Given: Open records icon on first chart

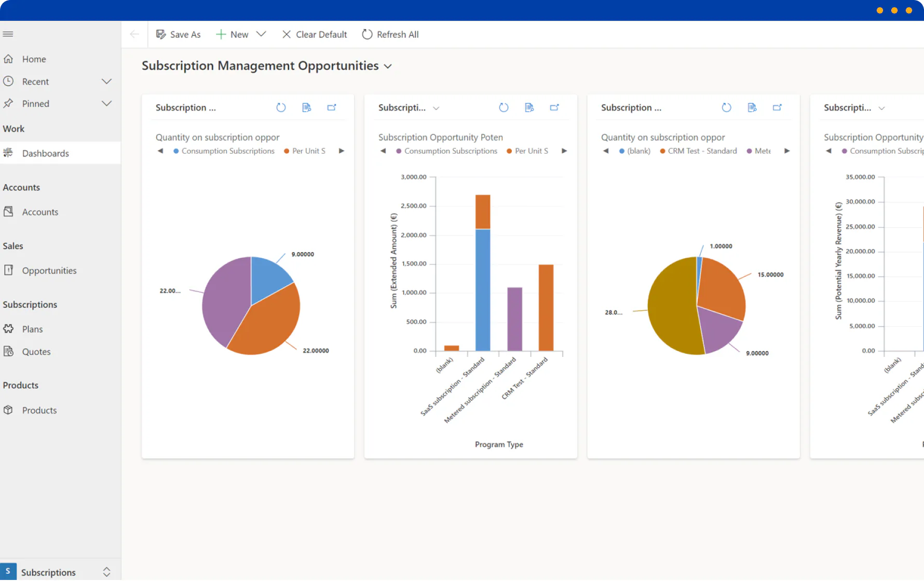Looking at the screenshot, I should [x=306, y=107].
